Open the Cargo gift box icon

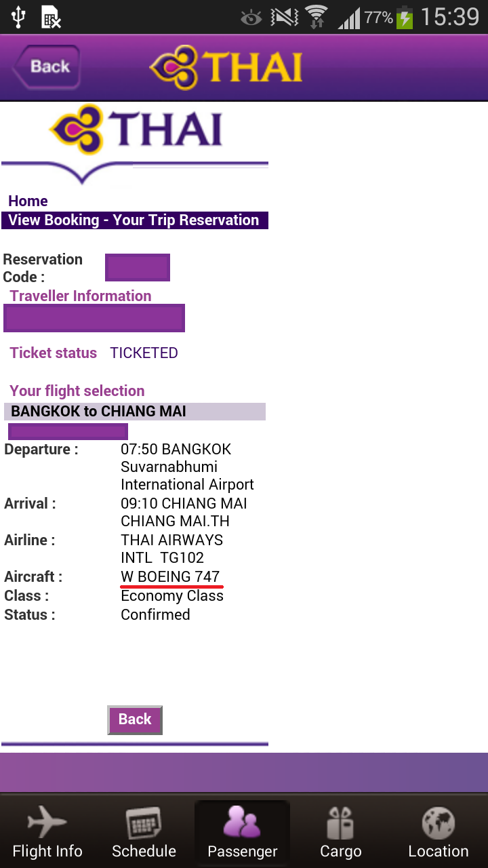[340, 823]
